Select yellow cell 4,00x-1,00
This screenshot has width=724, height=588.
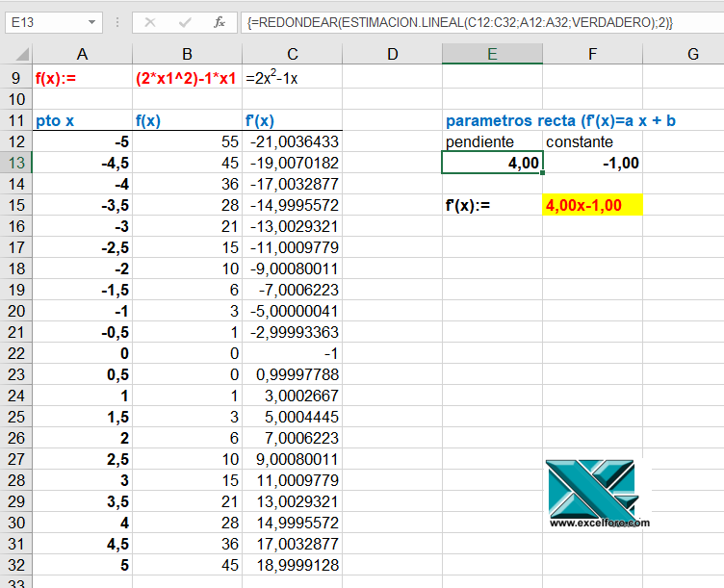click(592, 205)
